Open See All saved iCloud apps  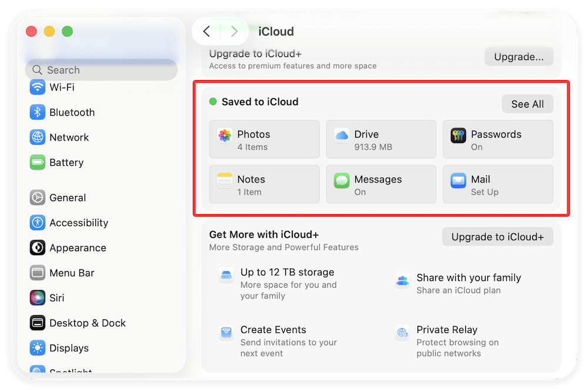click(x=527, y=104)
